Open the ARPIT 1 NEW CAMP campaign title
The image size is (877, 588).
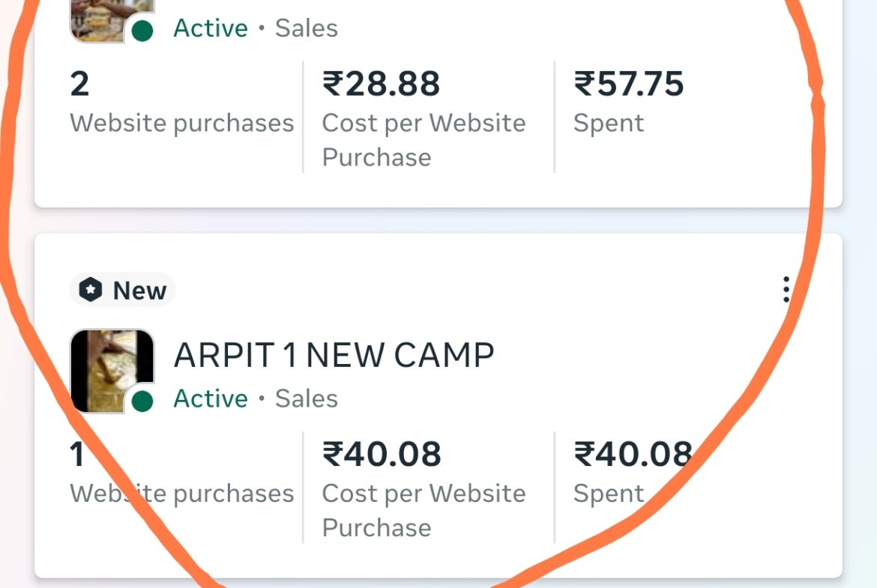tap(334, 356)
